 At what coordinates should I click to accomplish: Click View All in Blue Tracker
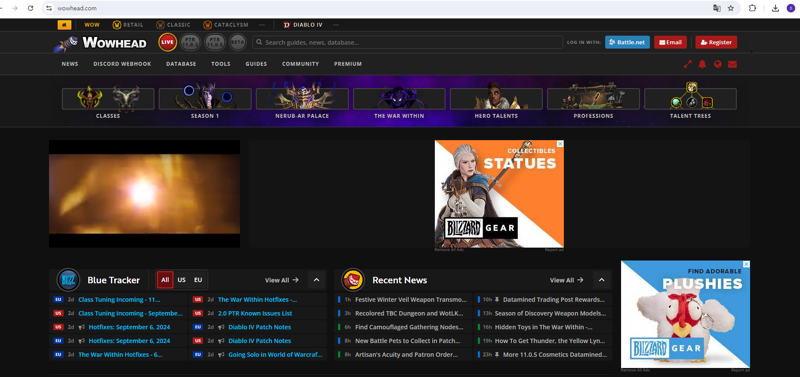coord(282,280)
